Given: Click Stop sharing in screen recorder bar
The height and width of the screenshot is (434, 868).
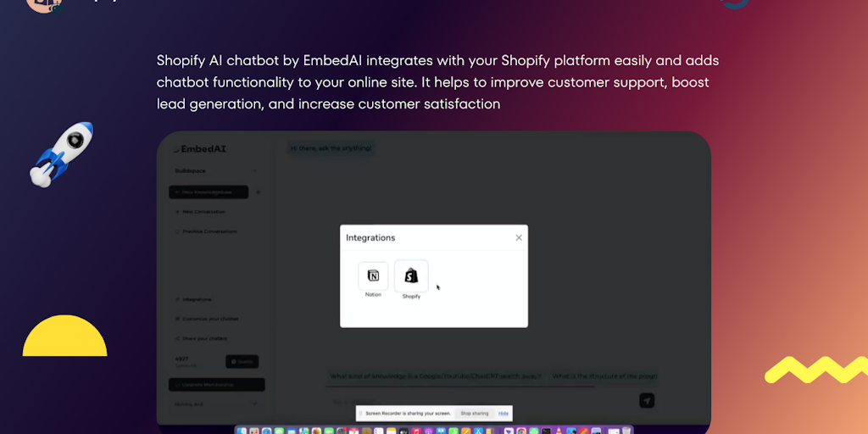Looking at the screenshot, I should (x=475, y=414).
